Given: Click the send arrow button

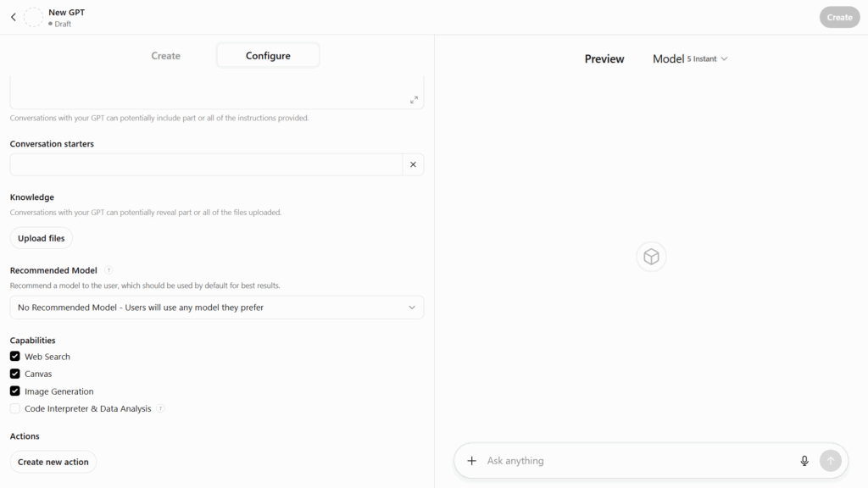Looking at the screenshot, I should (831, 461).
